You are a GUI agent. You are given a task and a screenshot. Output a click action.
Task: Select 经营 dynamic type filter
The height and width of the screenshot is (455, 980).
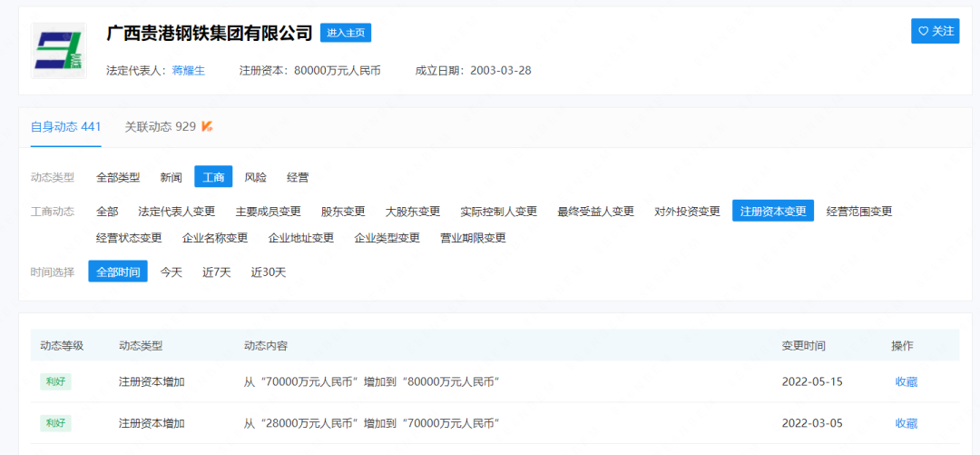(x=298, y=177)
